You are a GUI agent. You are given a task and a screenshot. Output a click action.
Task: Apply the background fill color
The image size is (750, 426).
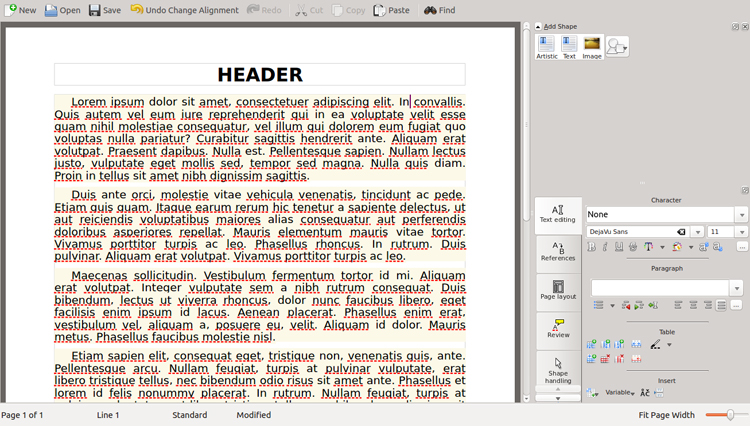677,247
